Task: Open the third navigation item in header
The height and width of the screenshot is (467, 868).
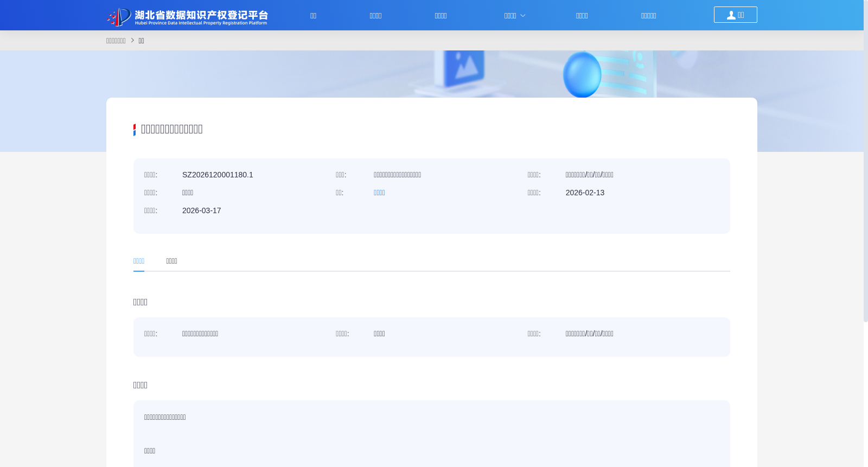Action: click(x=441, y=16)
